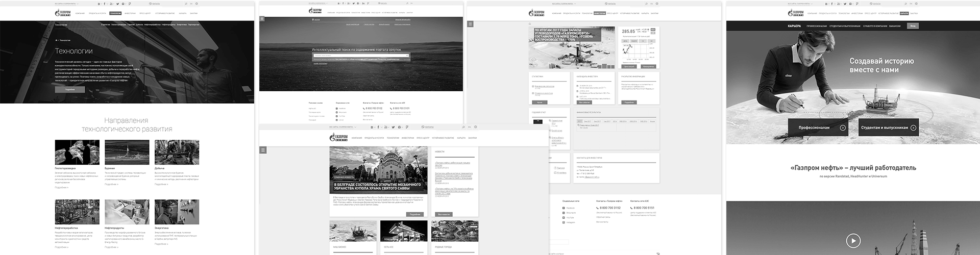The width and height of the screenshot is (980, 255).
Task: Open the hamburger menu on the procurement search page
Action: (262, 19)
